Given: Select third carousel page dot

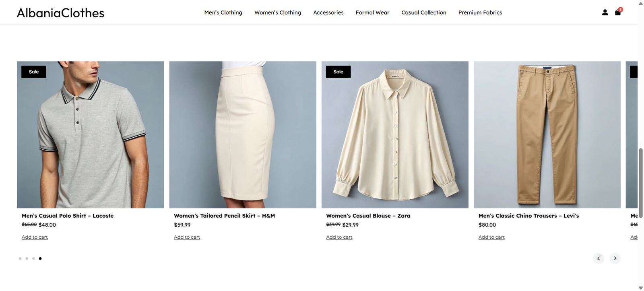Looking at the screenshot, I should (x=33, y=258).
